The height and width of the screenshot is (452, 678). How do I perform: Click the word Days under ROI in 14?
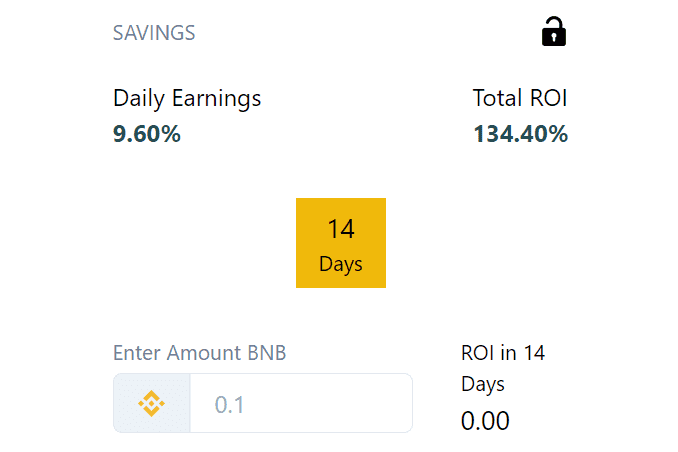483,384
